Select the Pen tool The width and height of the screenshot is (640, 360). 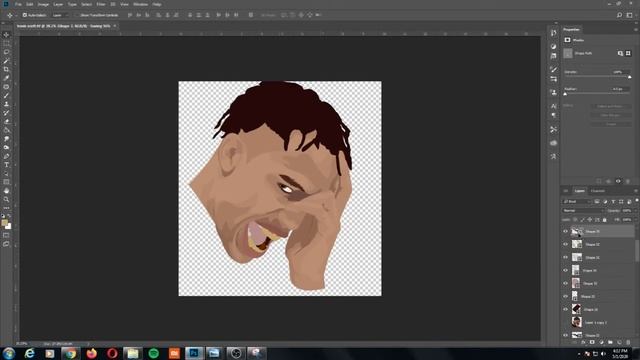point(6,156)
